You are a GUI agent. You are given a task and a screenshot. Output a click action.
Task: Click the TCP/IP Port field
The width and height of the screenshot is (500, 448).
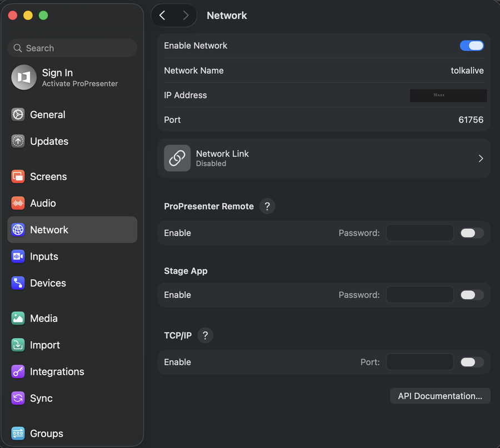pyautogui.click(x=419, y=362)
